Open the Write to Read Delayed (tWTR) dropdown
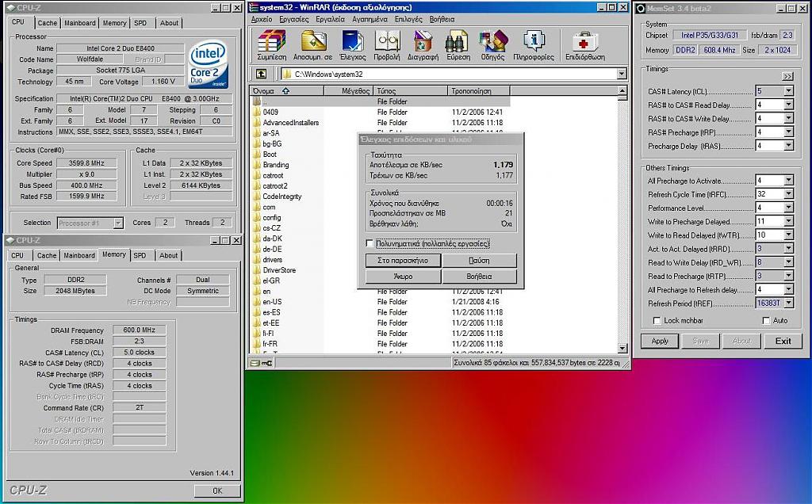Screen dimensions: 812x504 point(788,235)
